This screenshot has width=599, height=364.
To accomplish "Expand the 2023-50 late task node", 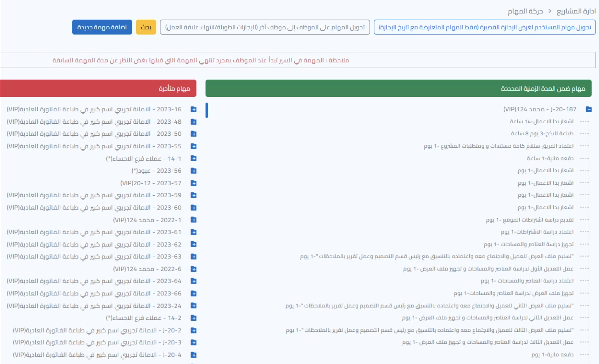I will [x=194, y=134].
